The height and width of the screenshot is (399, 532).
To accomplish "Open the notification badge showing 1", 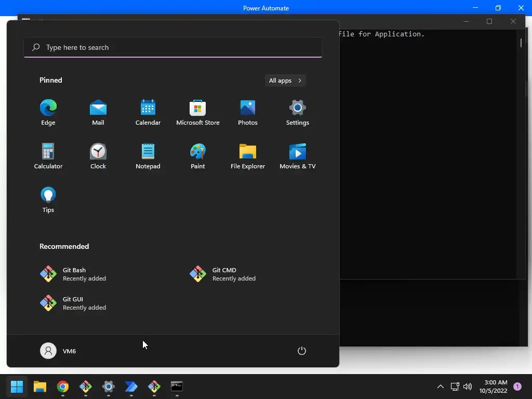I will pos(517,387).
